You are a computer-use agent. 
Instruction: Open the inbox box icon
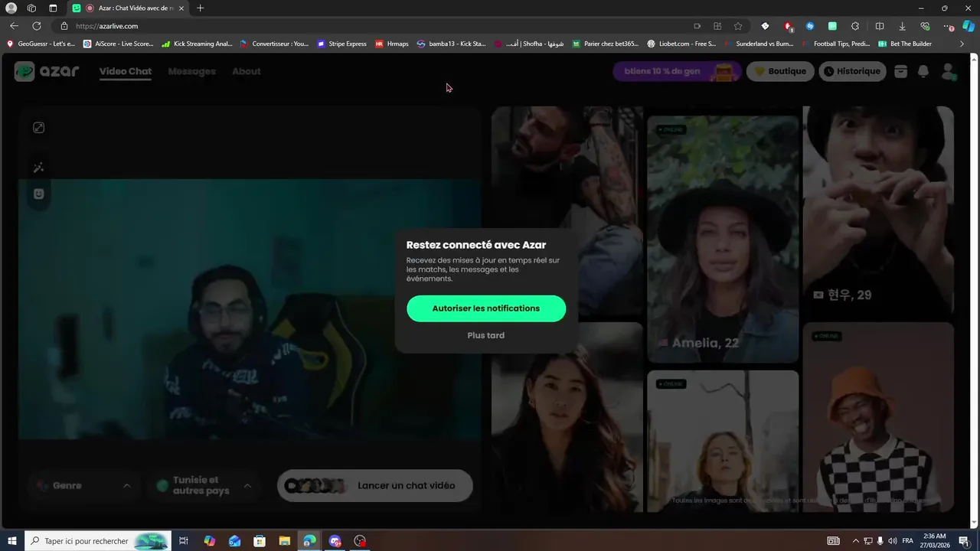pyautogui.click(x=900, y=71)
